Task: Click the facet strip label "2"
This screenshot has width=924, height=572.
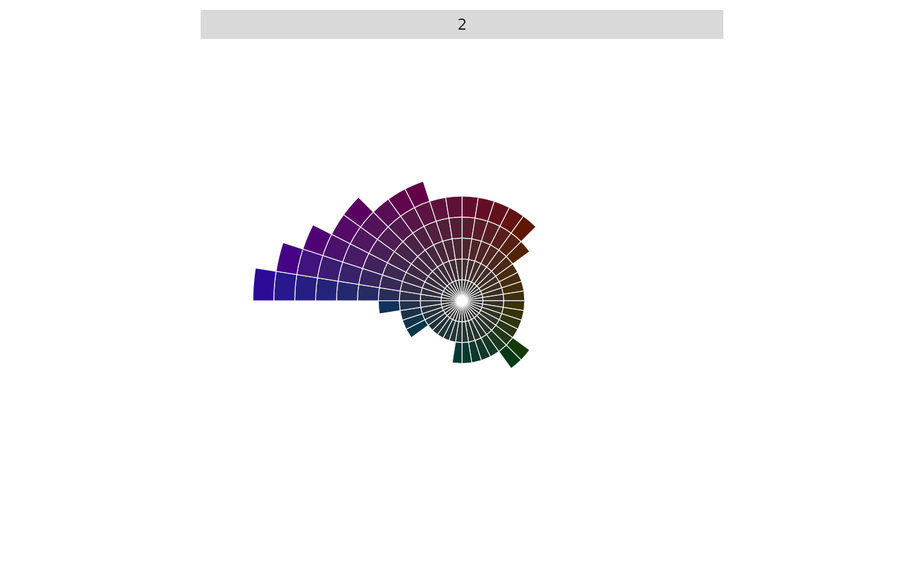Action: pos(462,25)
